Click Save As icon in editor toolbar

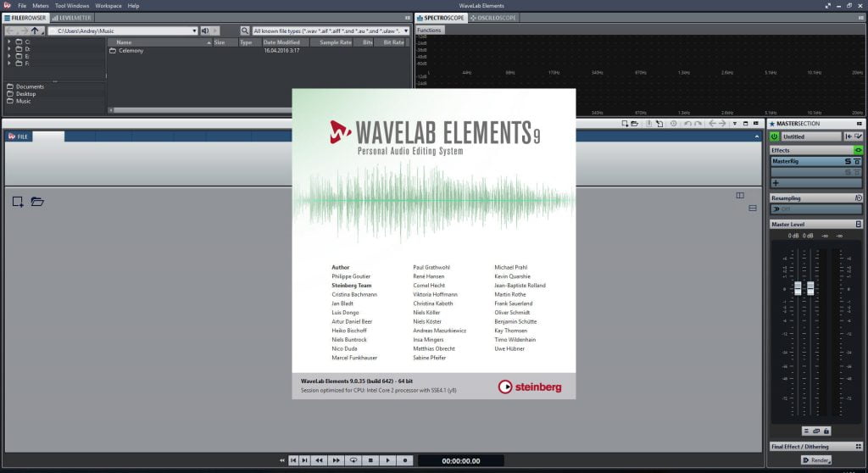click(659, 124)
